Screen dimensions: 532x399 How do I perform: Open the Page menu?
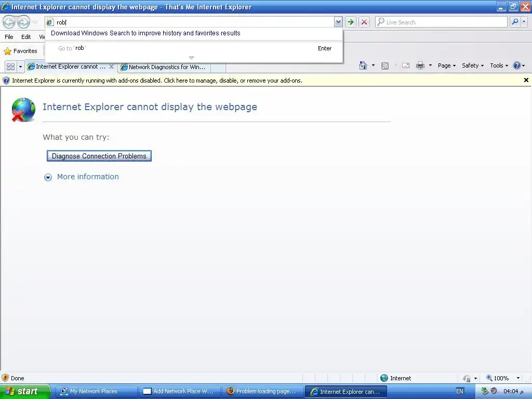point(446,65)
